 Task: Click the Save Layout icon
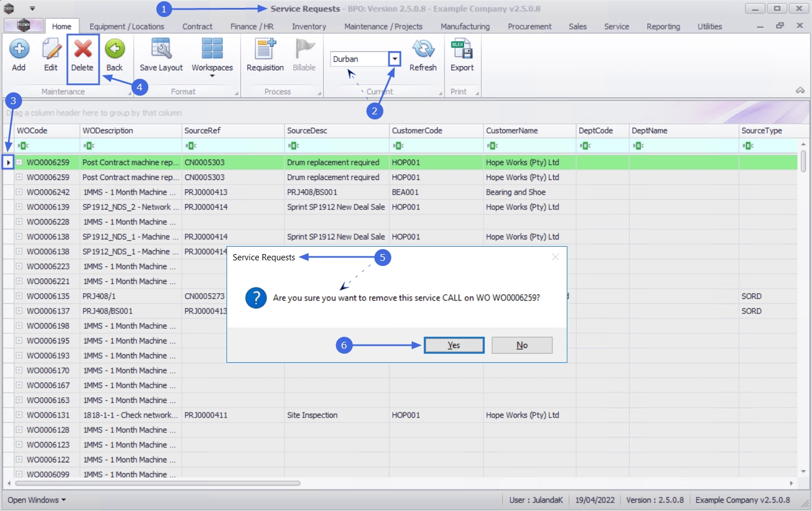point(161,49)
